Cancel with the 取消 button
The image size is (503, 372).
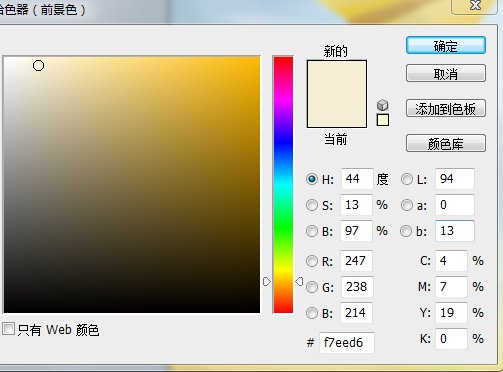(446, 74)
